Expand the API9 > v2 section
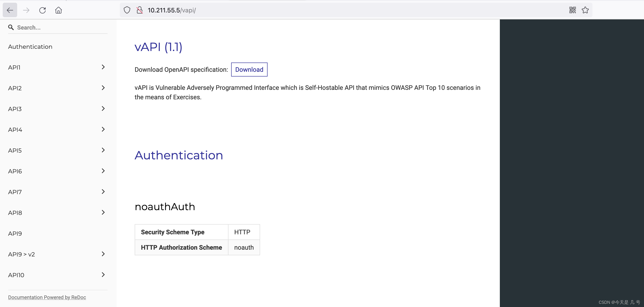The width and height of the screenshot is (644, 307). pyautogui.click(x=103, y=254)
